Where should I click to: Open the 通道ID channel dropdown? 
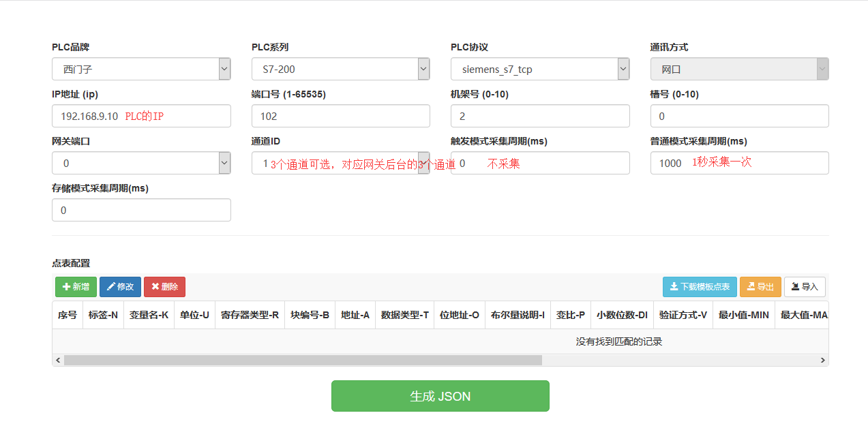[x=340, y=163]
